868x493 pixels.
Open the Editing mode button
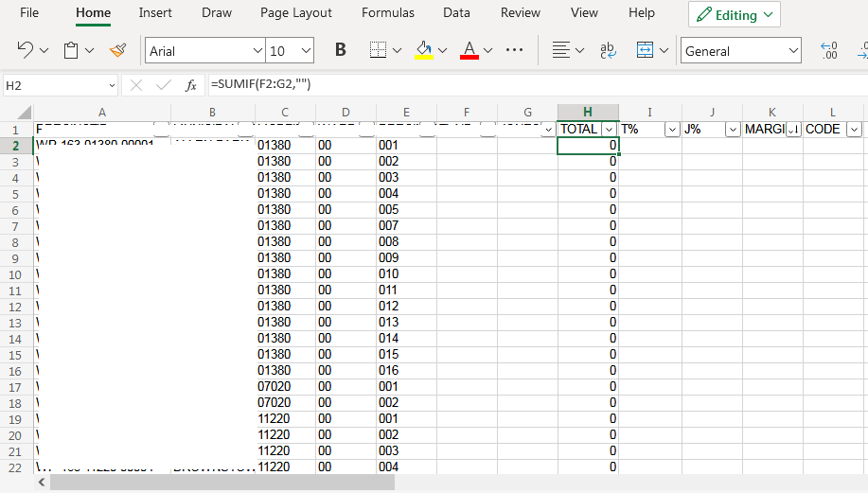pyautogui.click(x=735, y=15)
